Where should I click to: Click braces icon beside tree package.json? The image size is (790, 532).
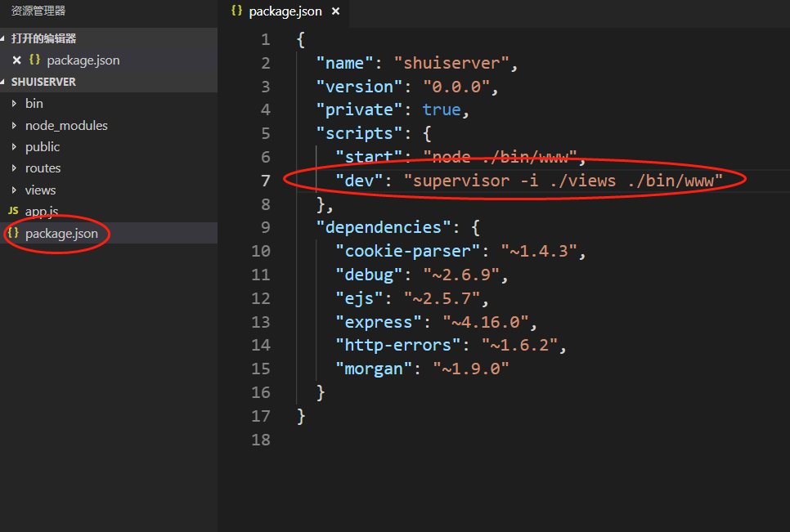13,233
